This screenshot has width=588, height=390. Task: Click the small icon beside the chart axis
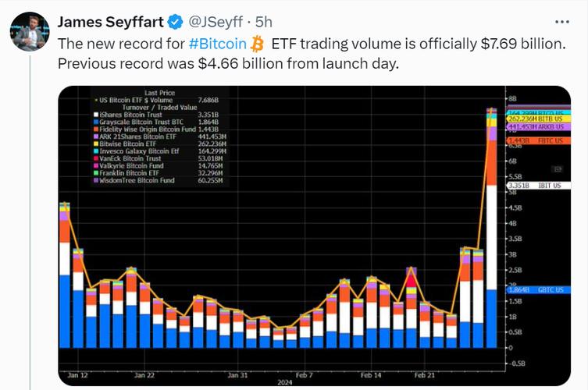[556, 168]
